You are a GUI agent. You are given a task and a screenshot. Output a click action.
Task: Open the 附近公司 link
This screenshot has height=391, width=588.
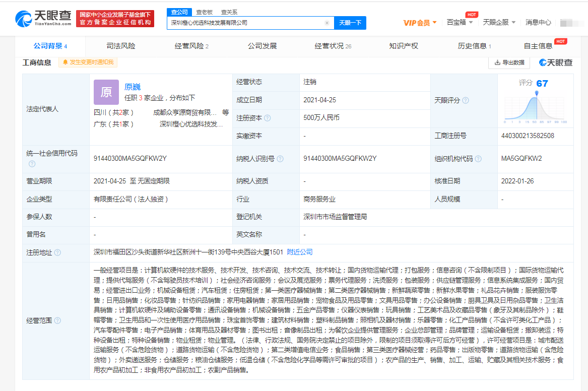click(x=300, y=252)
